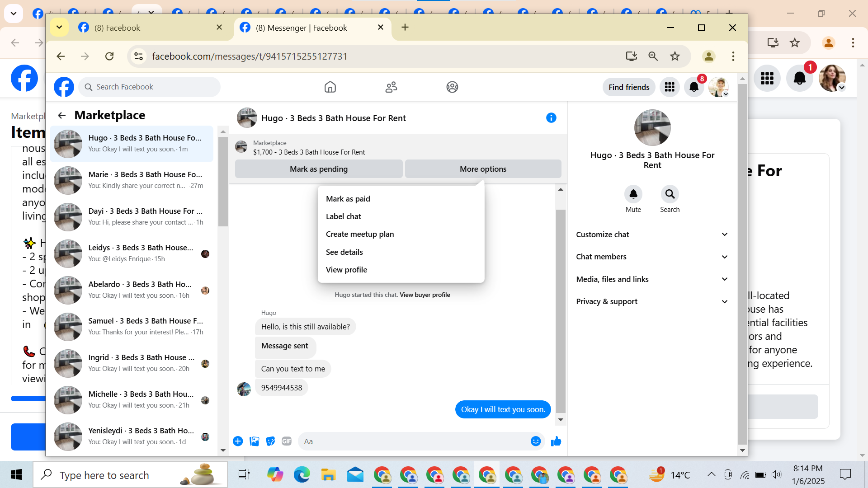Choose Create meetup plan from menu

click(x=359, y=234)
